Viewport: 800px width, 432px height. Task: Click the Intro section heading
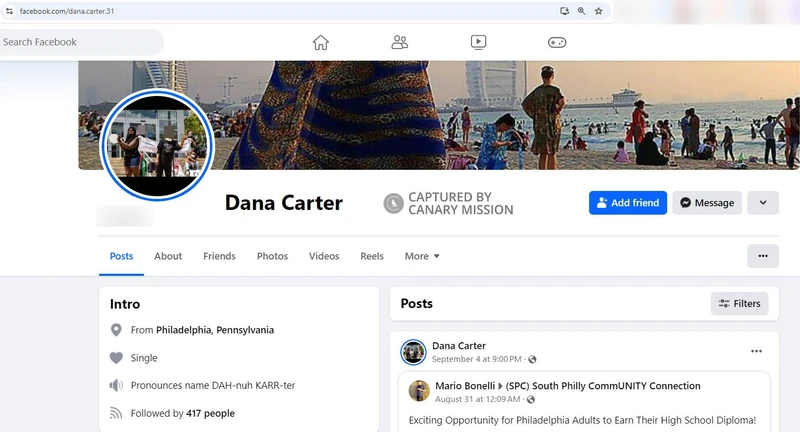pyautogui.click(x=125, y=304)
